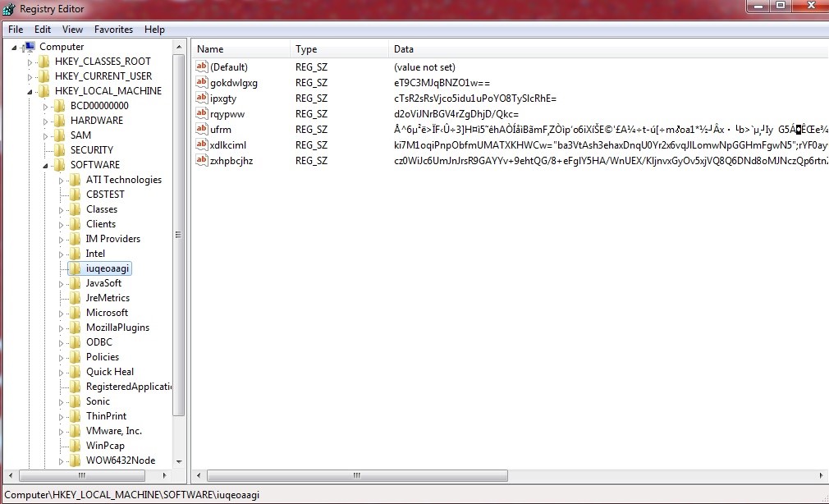Open the Help menu

click(154, 30)
